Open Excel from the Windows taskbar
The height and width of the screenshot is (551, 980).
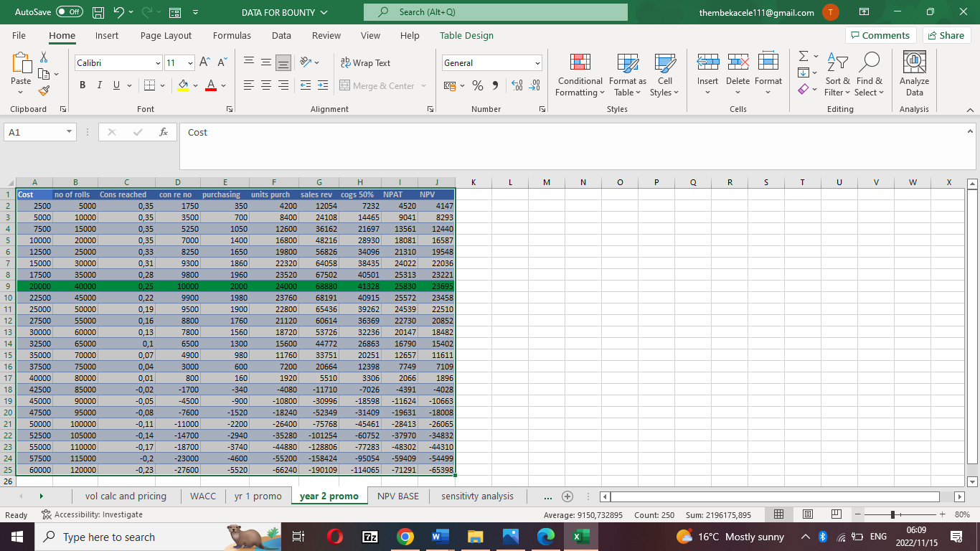[580, 537]
